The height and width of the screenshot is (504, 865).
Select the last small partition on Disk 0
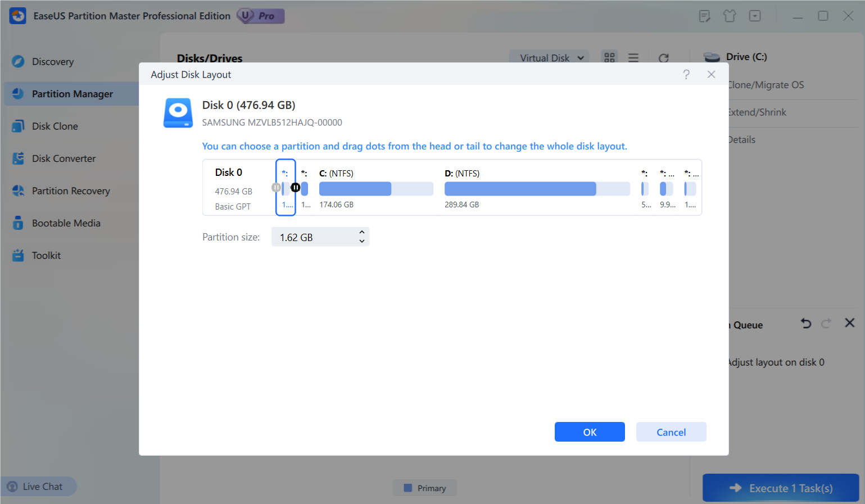691,188
